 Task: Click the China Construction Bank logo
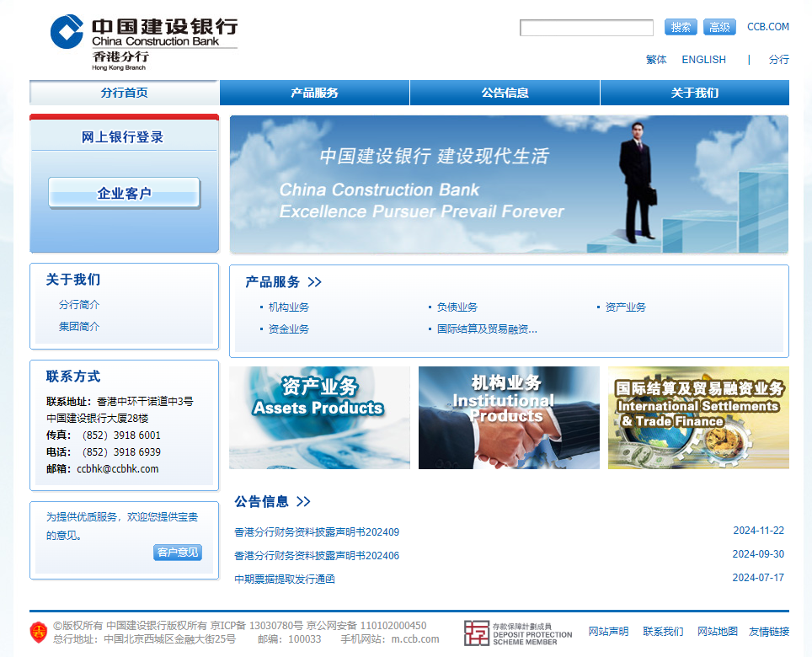point(144,43)
